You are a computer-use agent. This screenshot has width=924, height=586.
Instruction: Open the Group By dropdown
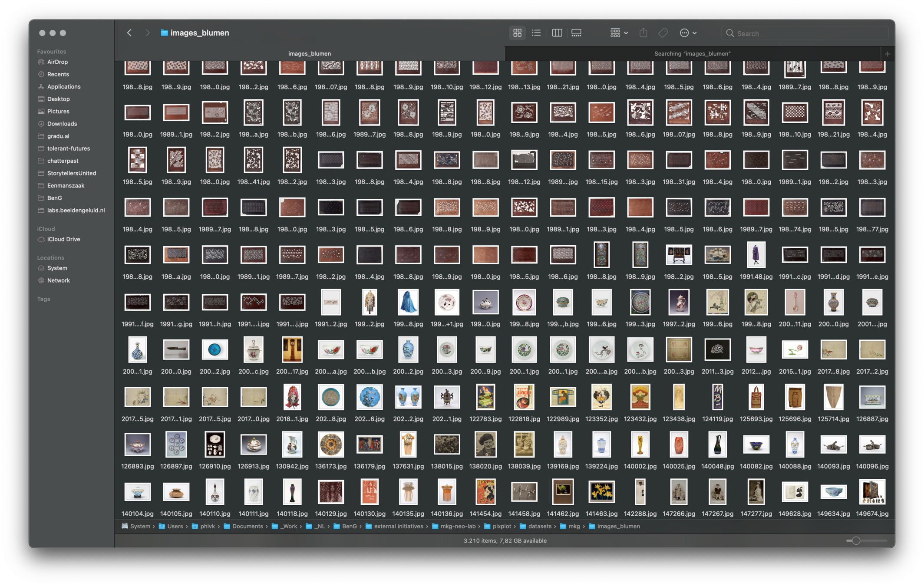(619, 33)
